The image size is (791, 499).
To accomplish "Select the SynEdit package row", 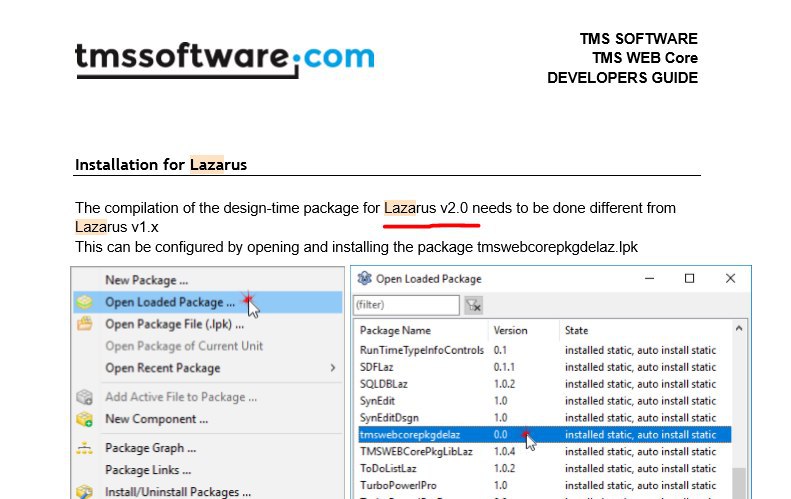I will (544, 401).
